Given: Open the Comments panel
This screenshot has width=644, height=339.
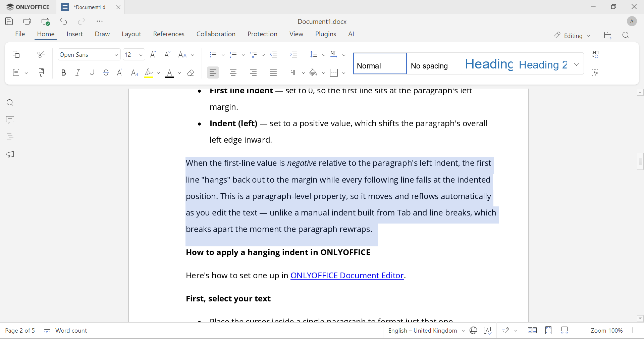Looking at the screenshot, I should (x=10, y=120).
